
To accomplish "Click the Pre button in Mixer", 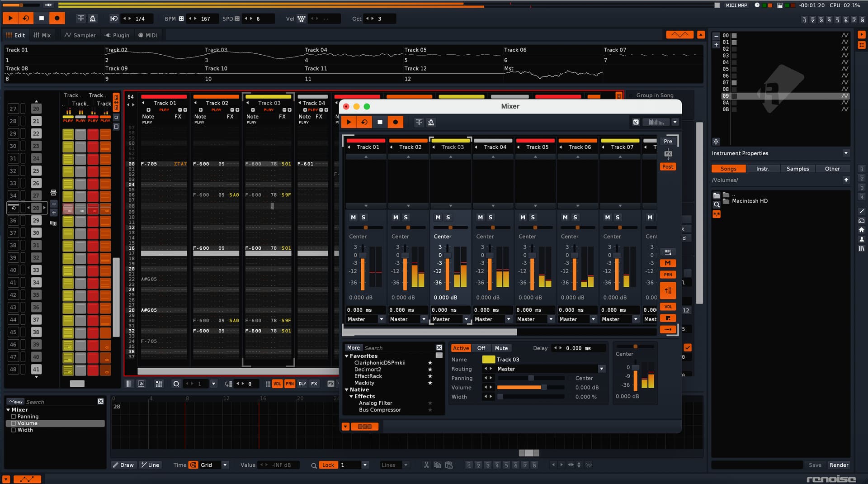I will coord(668,142).
